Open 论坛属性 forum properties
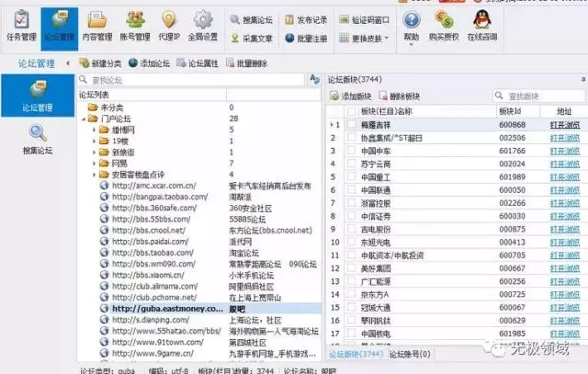 (x=198, y=63)
